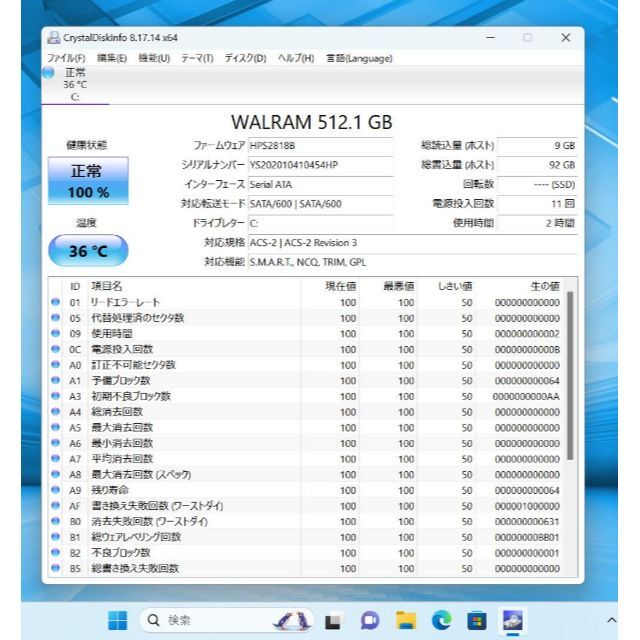
Task: Click the features field S.M.A.R.T., NCQ, TRIM, GPL
Action: tap(413, 262)
